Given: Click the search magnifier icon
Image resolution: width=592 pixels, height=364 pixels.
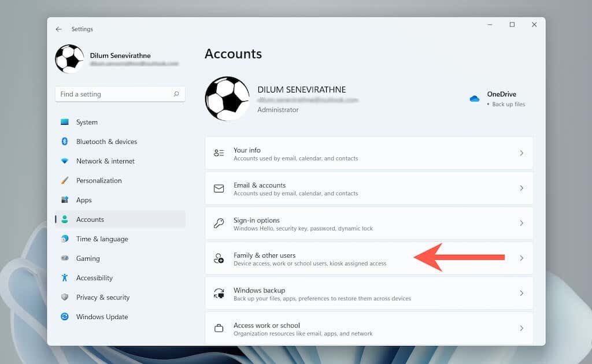Looking at the screenshot, I should (x=176, y=94).
